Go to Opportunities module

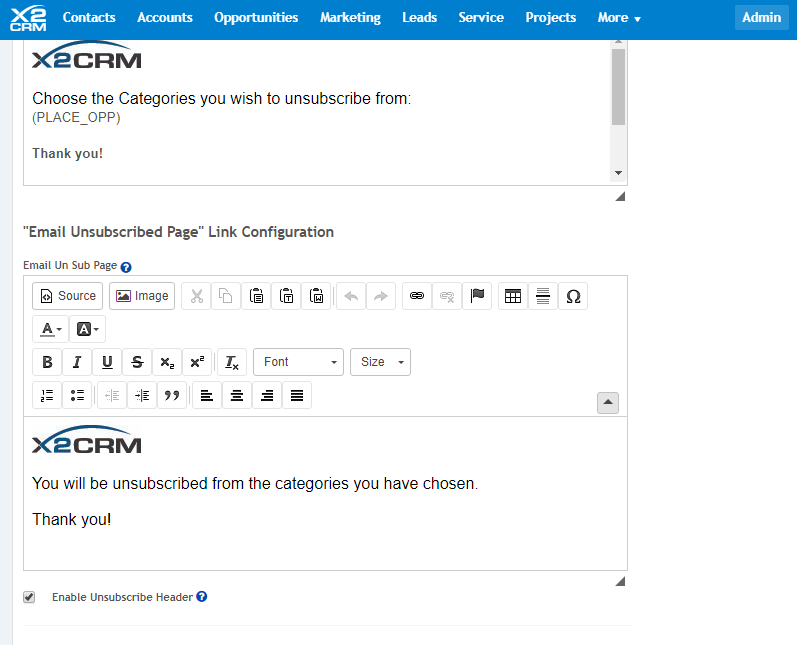(256, 17)
